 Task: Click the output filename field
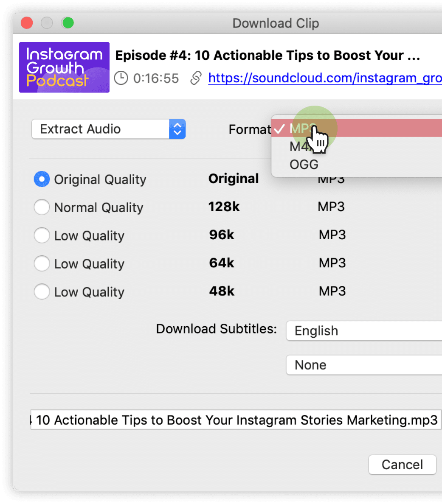236,420
